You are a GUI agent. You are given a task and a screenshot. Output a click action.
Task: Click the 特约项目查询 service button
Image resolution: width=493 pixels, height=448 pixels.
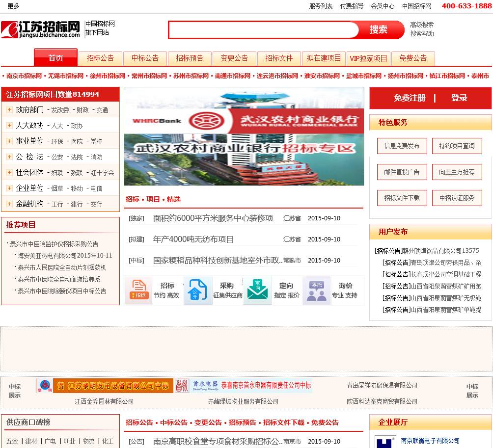click(457, 146)
